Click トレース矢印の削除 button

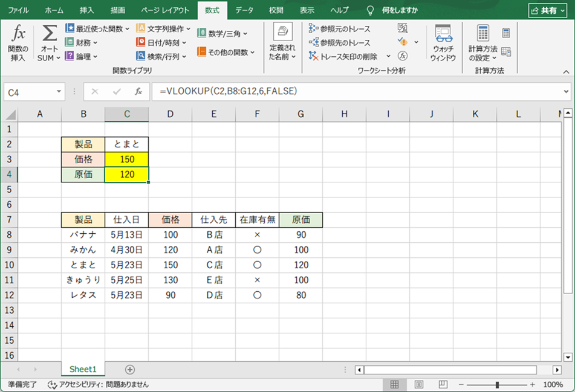point(343,56)
